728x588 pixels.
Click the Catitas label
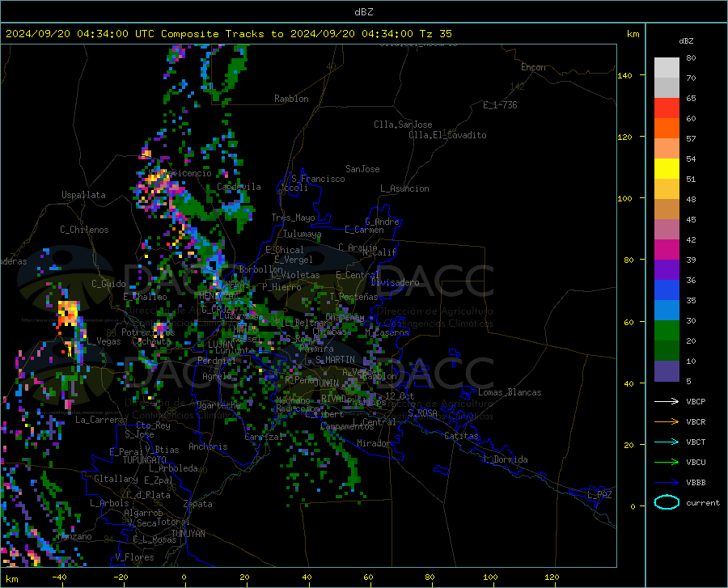click(461, 436)
